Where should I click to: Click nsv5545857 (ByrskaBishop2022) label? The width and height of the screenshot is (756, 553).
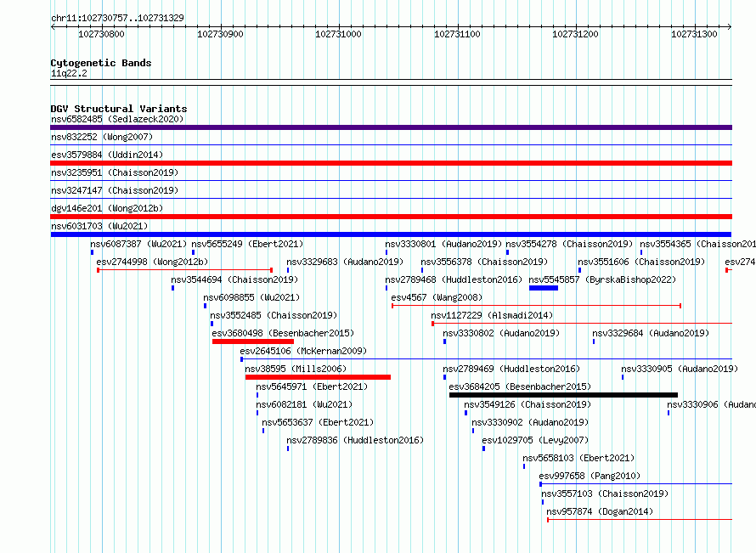tap(602, 279)
